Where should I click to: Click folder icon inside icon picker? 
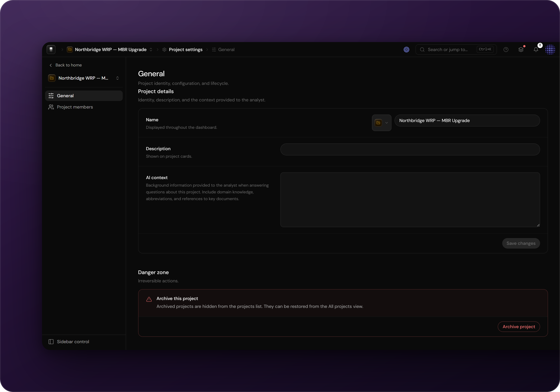(x=378, y=123)
